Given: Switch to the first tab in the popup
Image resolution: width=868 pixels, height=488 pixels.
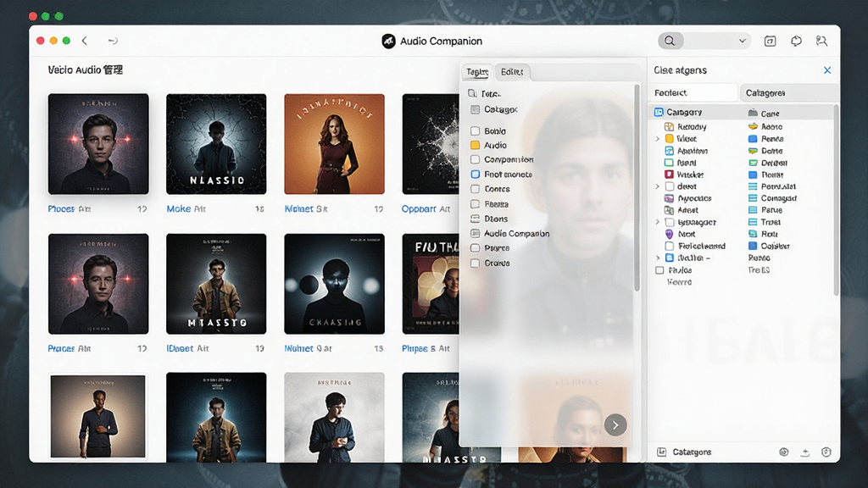Looking at the screenshot, I should (477, 72).
